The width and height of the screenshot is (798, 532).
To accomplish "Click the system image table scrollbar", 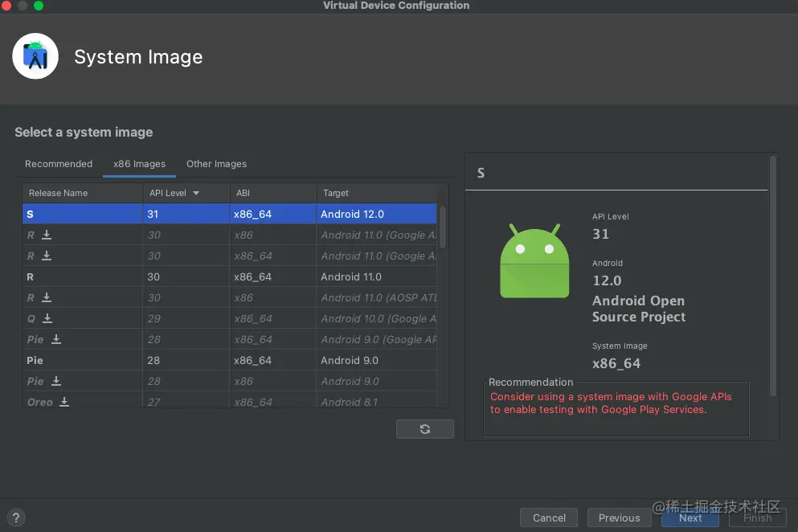I will tap(443, 227).
